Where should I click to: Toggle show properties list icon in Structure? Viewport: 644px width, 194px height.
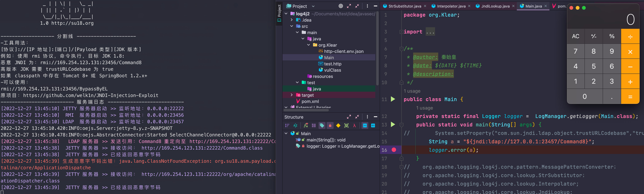(314, 126)
